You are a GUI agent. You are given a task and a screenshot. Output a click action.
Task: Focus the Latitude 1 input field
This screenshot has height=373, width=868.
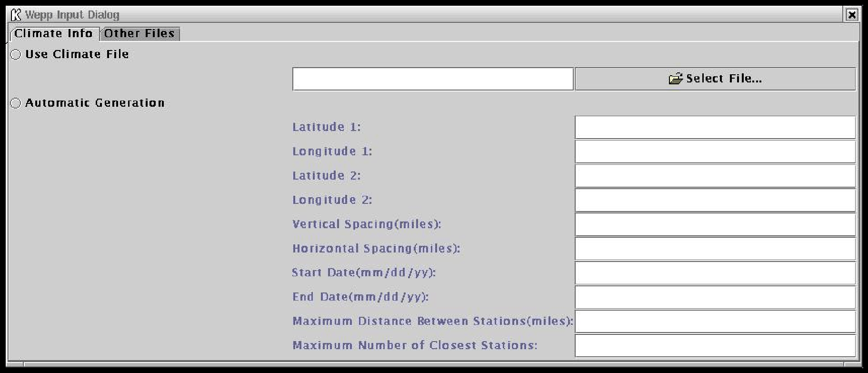[x=715, y=127]
